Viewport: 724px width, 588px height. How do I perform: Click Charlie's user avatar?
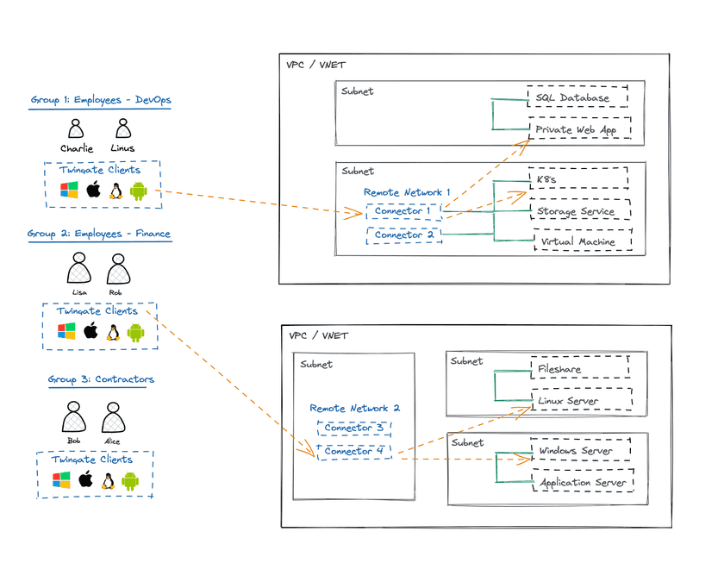pyautogui.click(x=76, y=129)
